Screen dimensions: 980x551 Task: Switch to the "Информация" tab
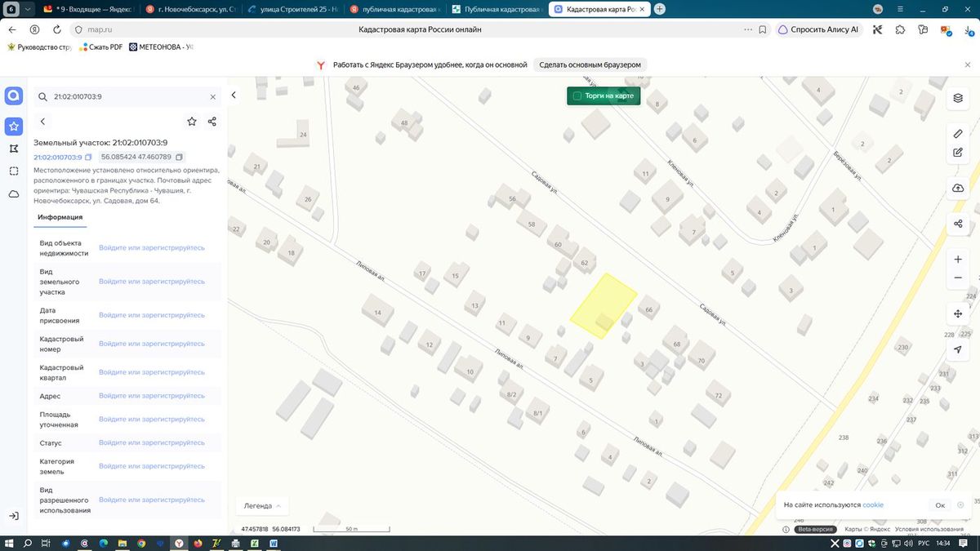point(60,217)
